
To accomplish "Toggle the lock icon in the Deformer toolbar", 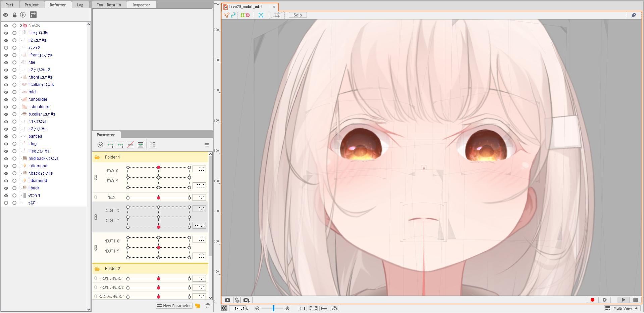I will (14, 15).
